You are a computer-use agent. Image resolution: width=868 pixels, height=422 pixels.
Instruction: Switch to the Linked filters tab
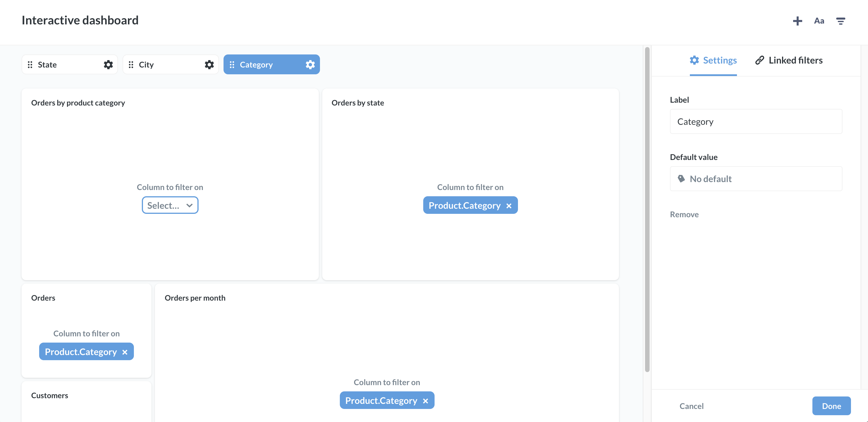pyautogui.click(x=789, y=60)
